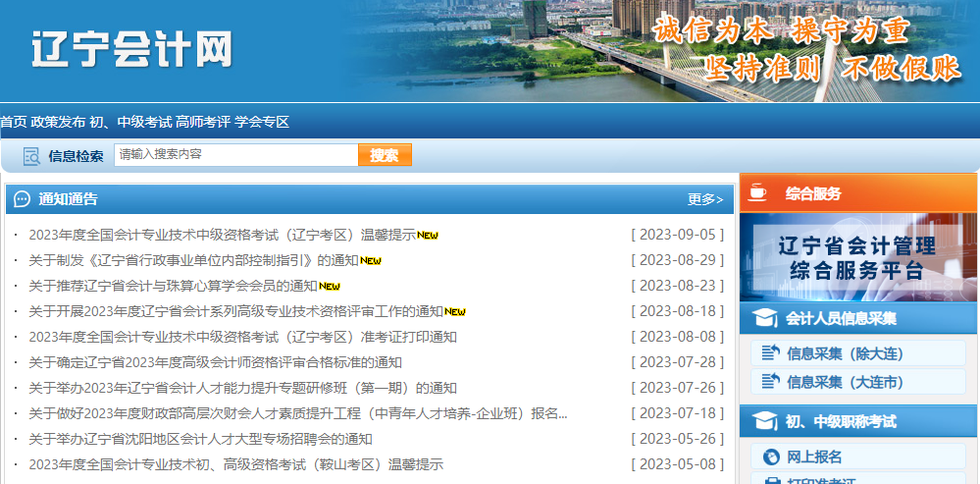This screenshot has height=484, width=980.
Task: Click list icon beside 信息采集（大连市）
Action: click(771, 381)
